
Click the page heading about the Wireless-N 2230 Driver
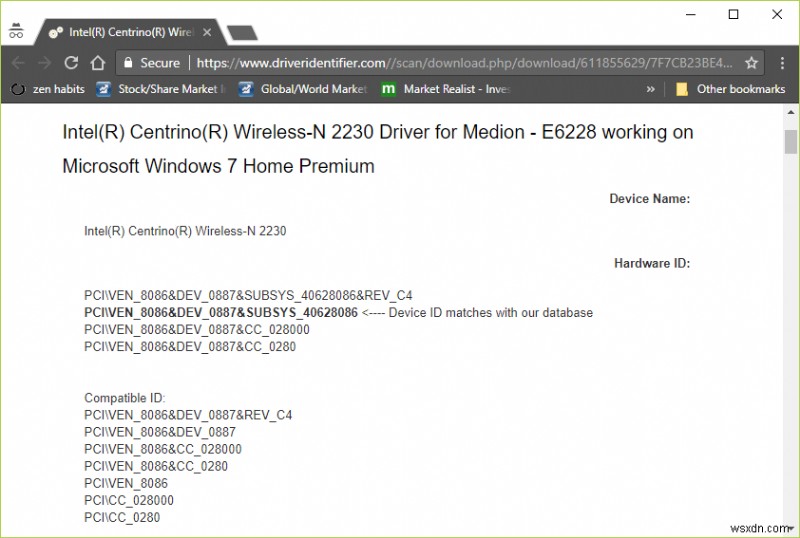point(378,149)
